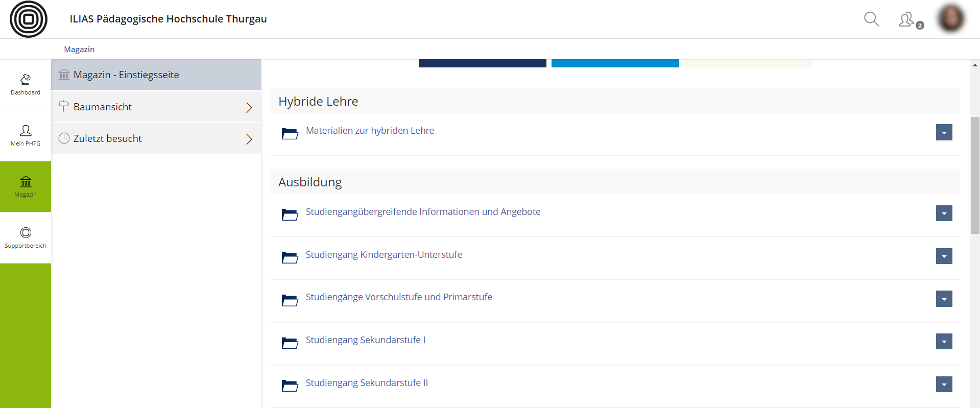Open the contacts notification icon

point(908,20)
